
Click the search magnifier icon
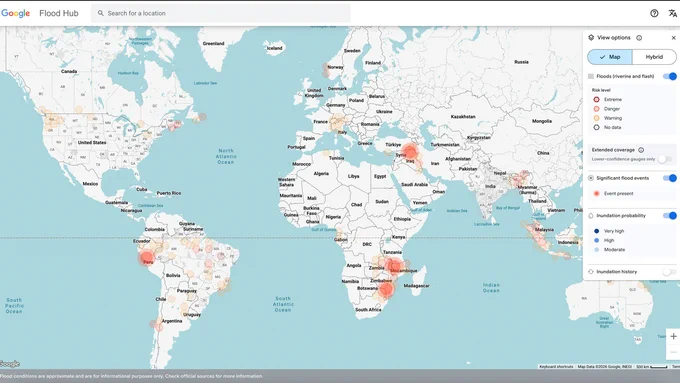[x=101, y=13]
